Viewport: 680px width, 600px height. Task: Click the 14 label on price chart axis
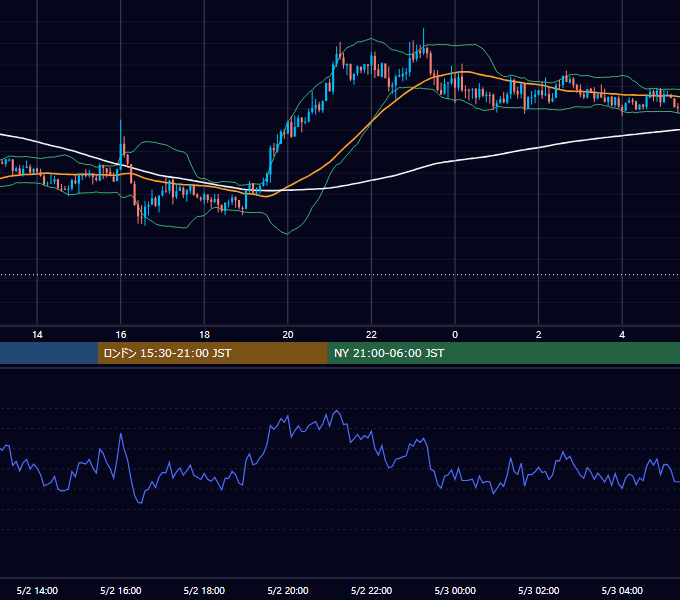coord(37,335)
